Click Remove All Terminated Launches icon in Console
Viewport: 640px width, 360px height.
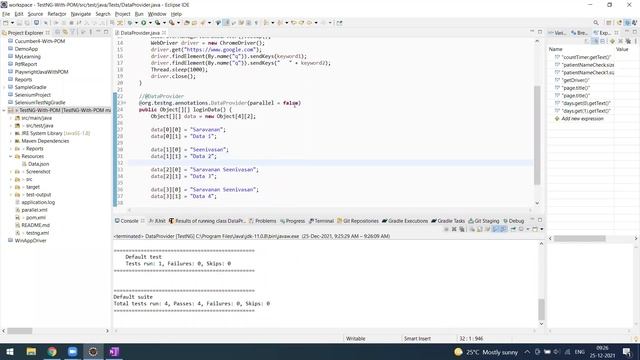tap(462, 229)
